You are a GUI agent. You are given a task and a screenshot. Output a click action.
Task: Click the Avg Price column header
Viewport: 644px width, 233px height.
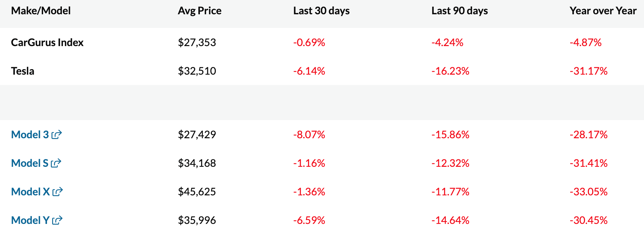pyautogui.click(x=200, y=11)
